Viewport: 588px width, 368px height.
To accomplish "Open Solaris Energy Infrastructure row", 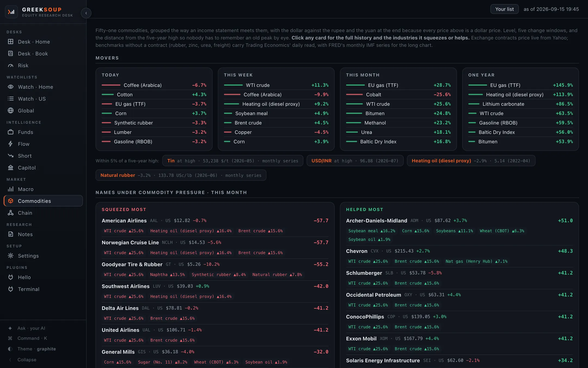I will click(x=459, y=361).
